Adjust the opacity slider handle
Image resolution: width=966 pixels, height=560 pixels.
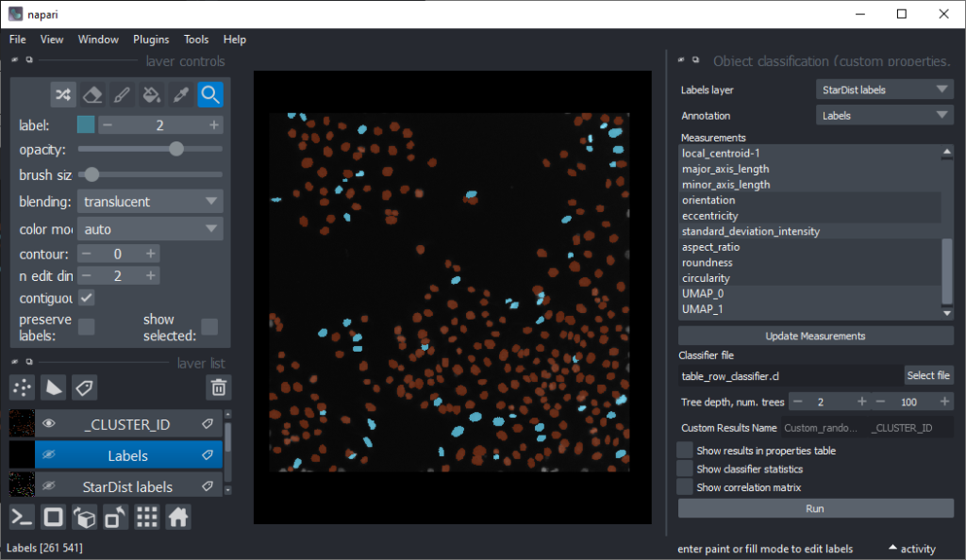click(175, 149)
